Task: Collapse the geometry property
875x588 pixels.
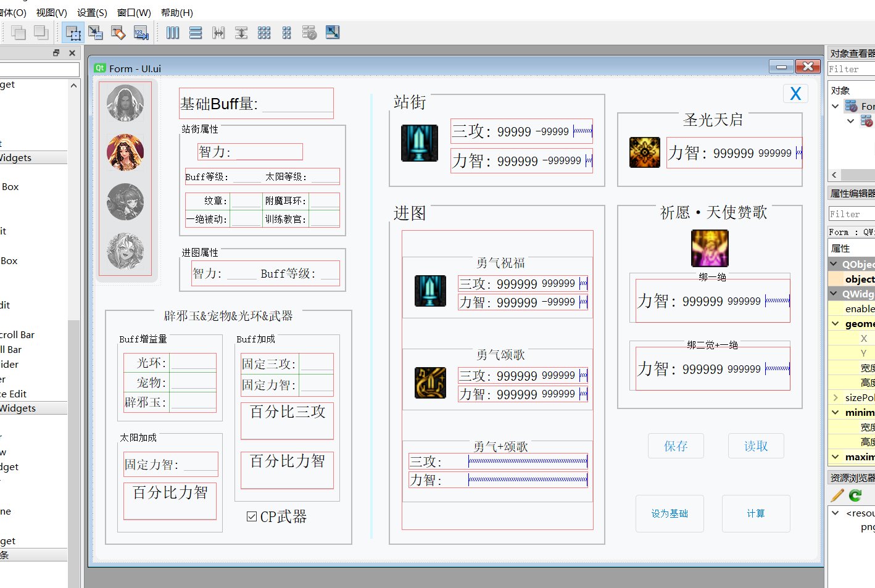Action: pyautogui.click(x=836, y=323)
